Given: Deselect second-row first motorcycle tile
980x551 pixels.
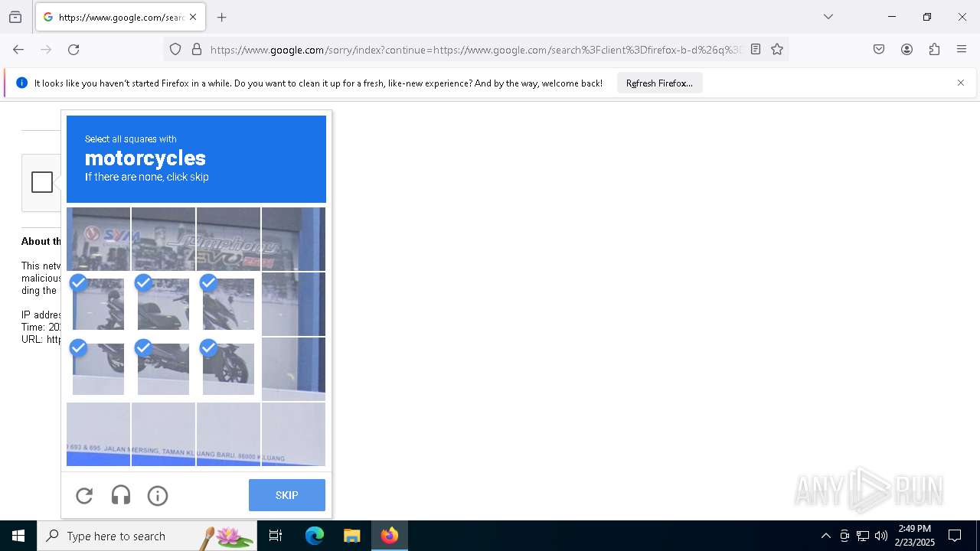Looking at the screenshot, I should click(x=98, y=304).
